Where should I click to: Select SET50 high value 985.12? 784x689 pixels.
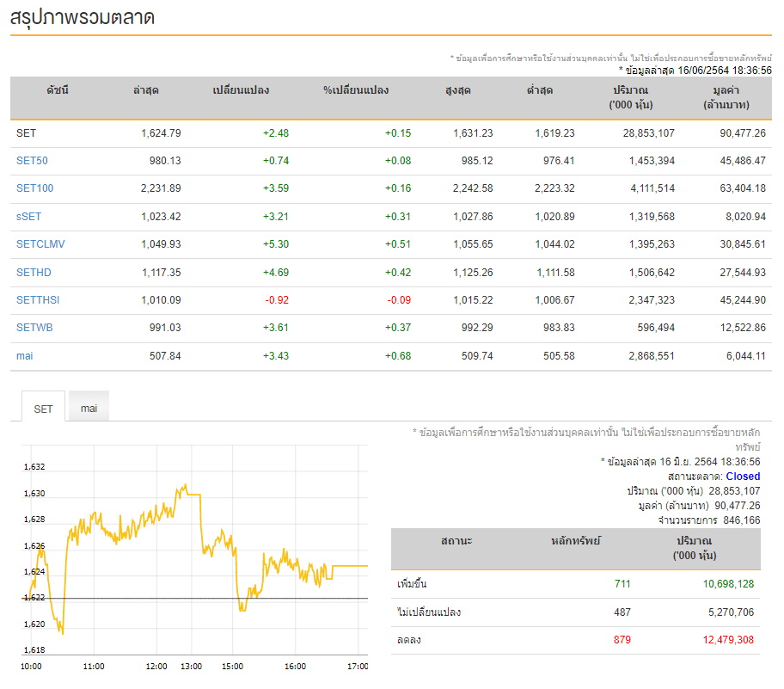coord(477,161)
